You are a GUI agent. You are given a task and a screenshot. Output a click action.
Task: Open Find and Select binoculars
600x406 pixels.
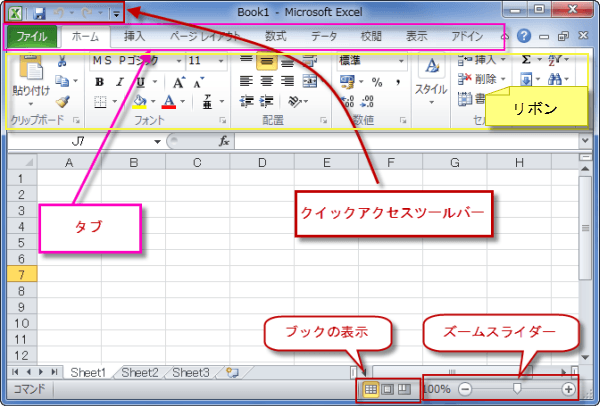555,80
